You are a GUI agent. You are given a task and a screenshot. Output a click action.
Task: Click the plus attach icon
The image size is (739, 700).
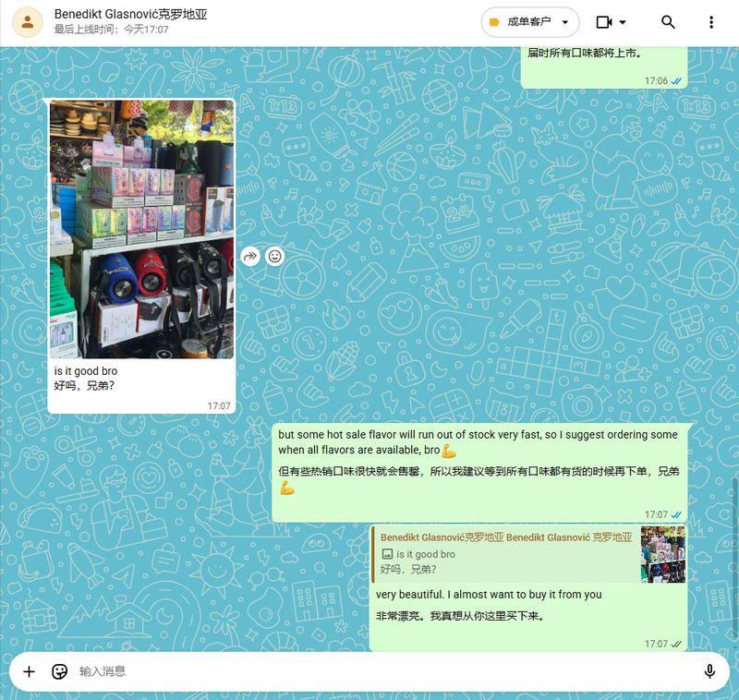[29, 671]
